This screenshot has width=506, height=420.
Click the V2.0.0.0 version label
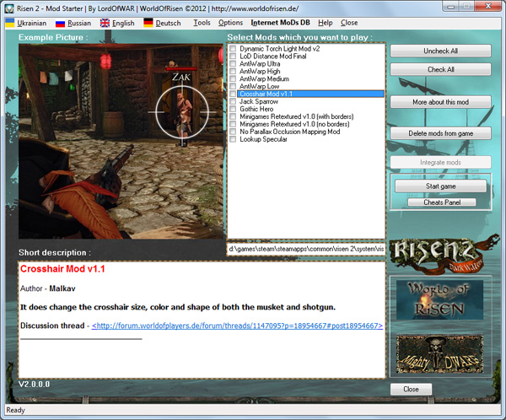pyautogui.click(x=35, y=385)
